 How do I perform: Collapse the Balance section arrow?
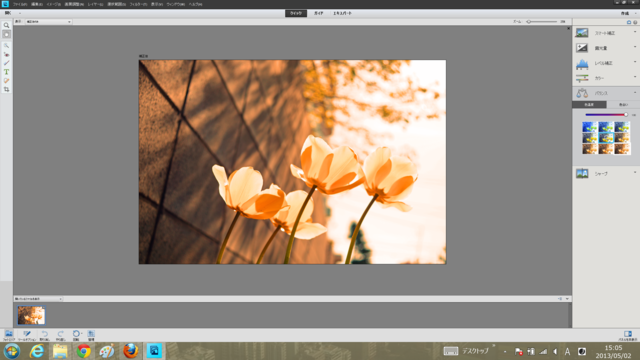click(x=635, y=93)
